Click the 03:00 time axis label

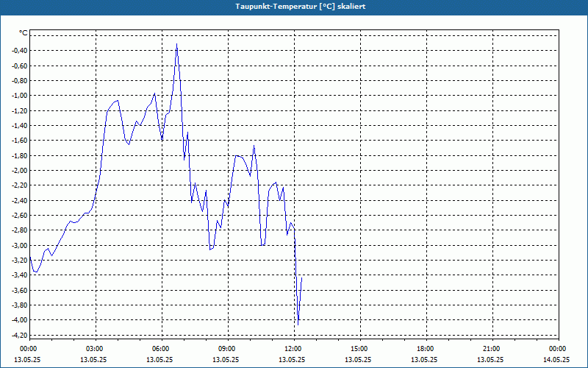[96, 349]
